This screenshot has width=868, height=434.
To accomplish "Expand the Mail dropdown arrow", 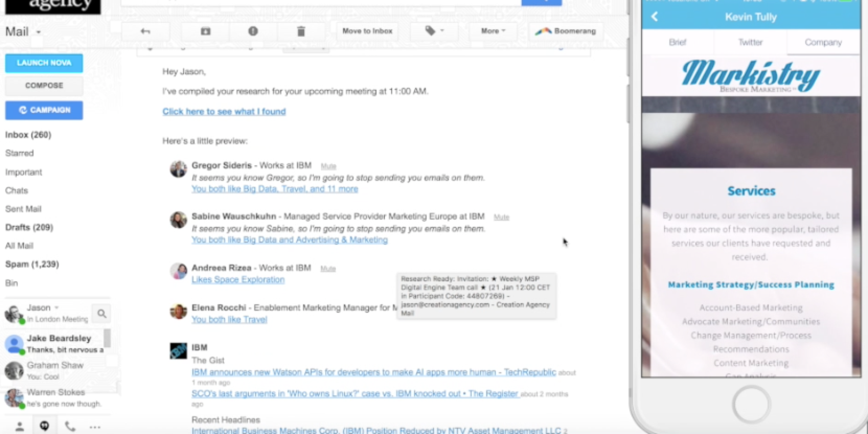I will (x=38, y=32).
